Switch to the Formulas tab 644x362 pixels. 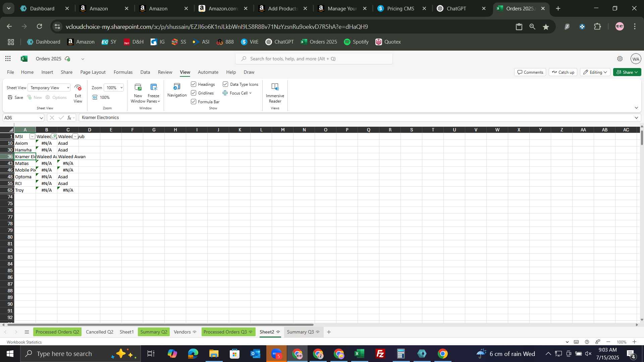[123, 72]
